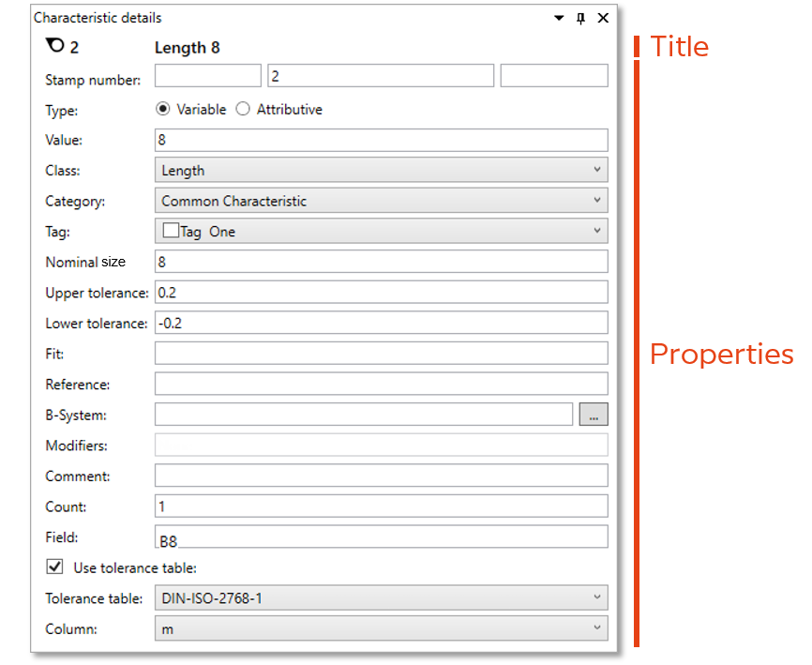Click the Value input field
Viewport: 812px width, 665px height.
pyautogui.click(x=381, y=140)
